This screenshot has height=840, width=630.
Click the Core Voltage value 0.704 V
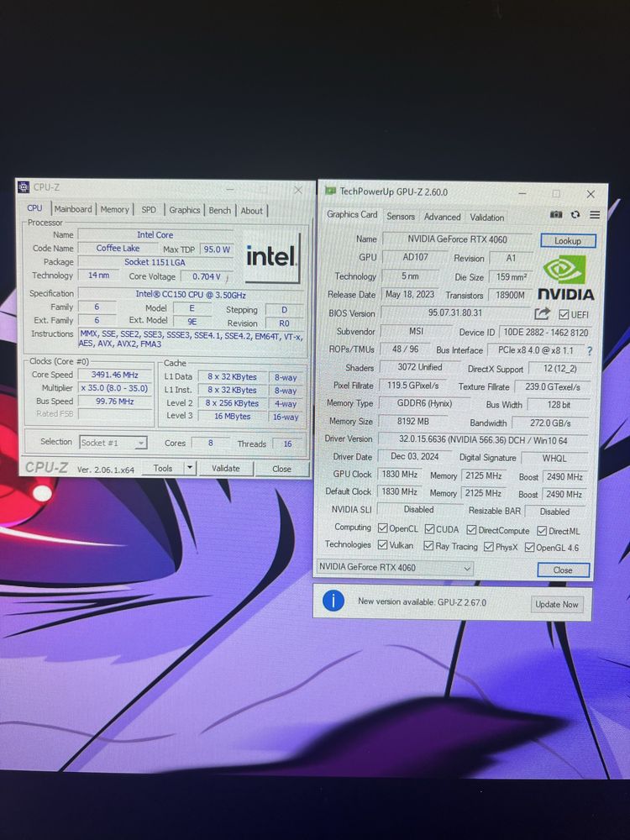click(x=207, y=276)
